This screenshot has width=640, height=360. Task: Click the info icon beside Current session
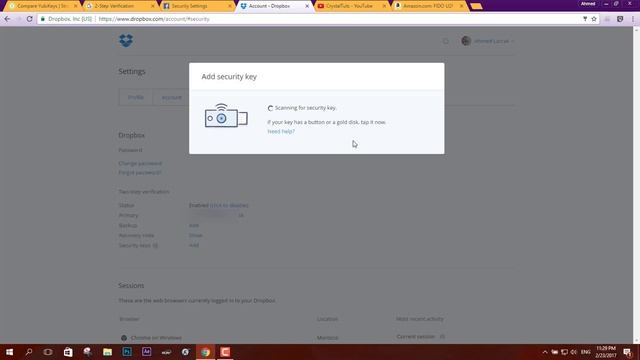[x=442, y=337]
